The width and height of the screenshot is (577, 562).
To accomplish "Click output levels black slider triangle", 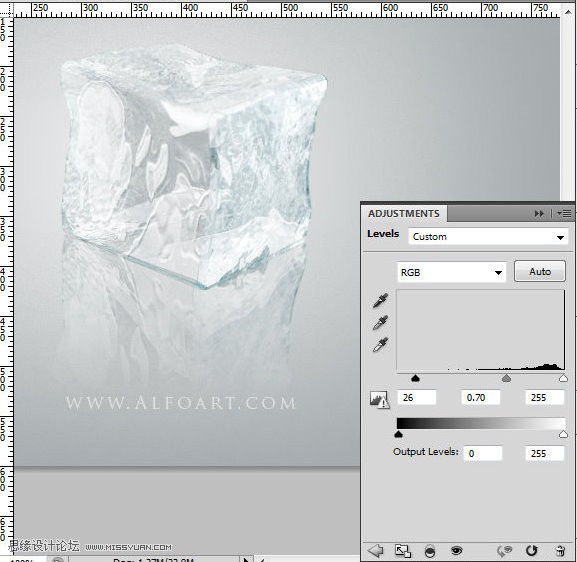I will pos(398,434).
